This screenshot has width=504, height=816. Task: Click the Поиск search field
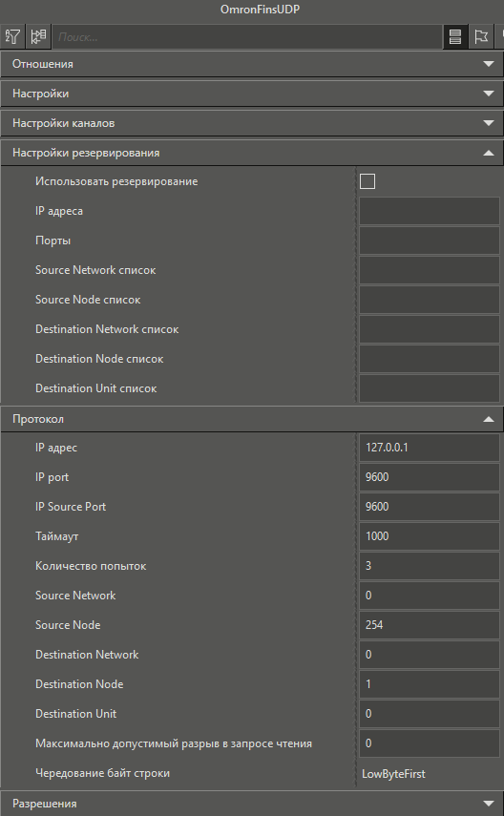pyautogui.click(x=248, y=37)
